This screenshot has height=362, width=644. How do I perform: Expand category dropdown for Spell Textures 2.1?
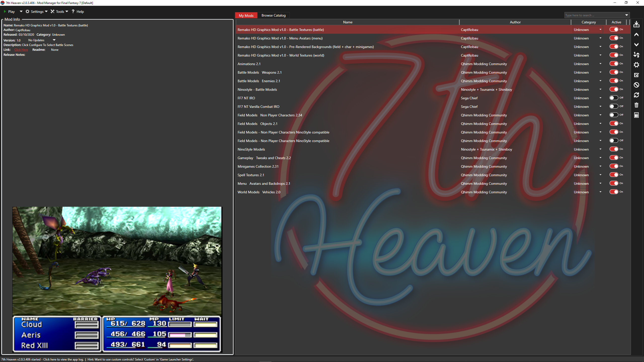point(600,175)
